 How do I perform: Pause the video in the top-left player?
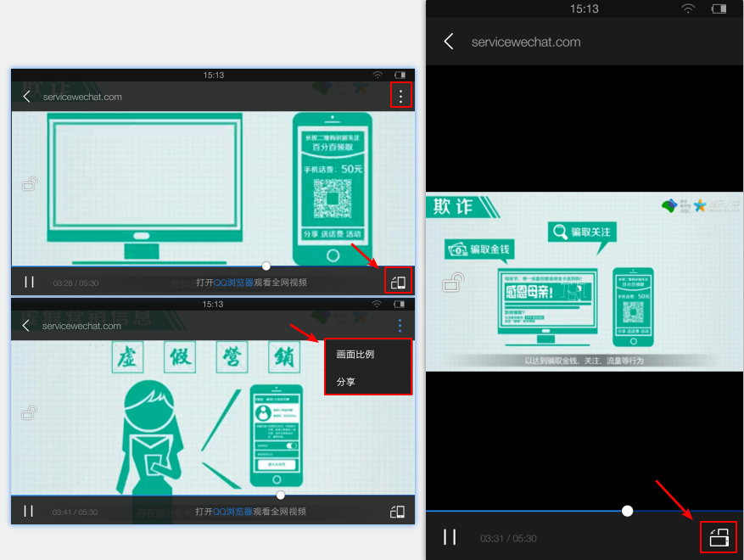point(29,283)
